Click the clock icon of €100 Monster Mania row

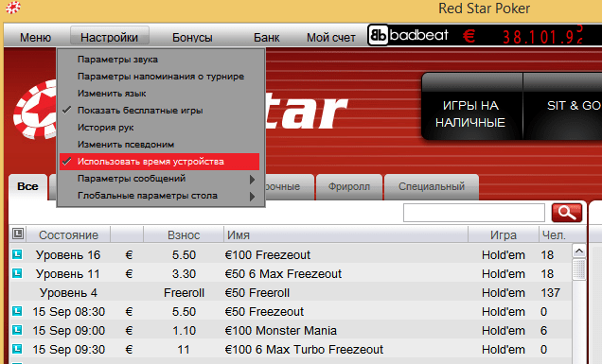click(x=17, y=330)
